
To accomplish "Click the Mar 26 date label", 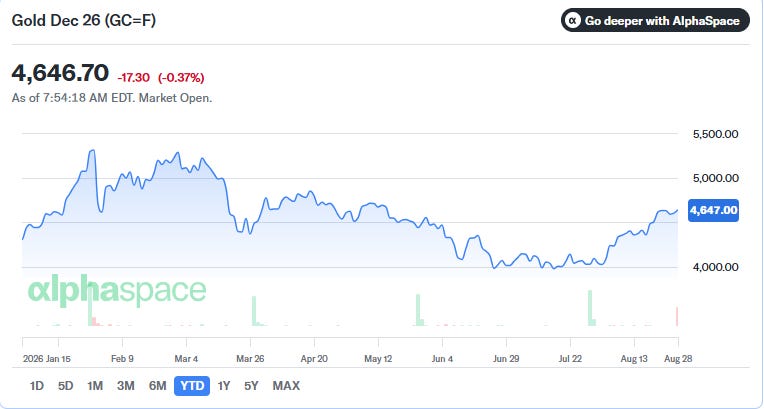I will pyautogui.click(x=250, y=359).
